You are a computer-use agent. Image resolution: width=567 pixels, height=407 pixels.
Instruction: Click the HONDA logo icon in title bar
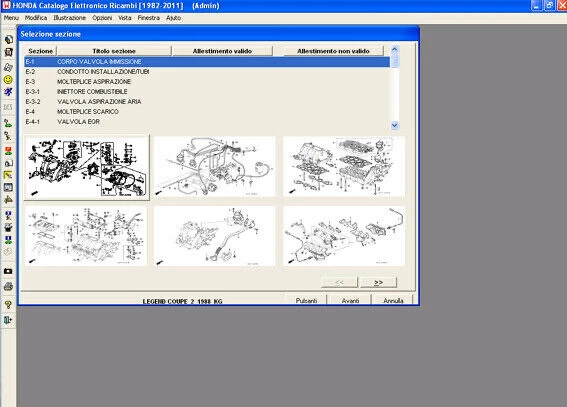[7, 5]
